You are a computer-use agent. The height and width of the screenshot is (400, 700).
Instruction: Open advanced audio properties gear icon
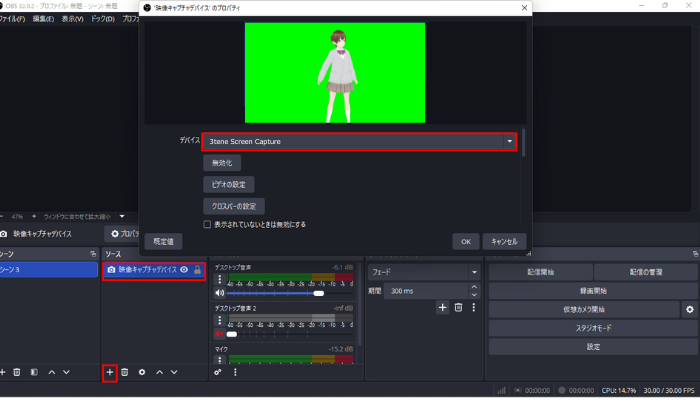point(217,372)
